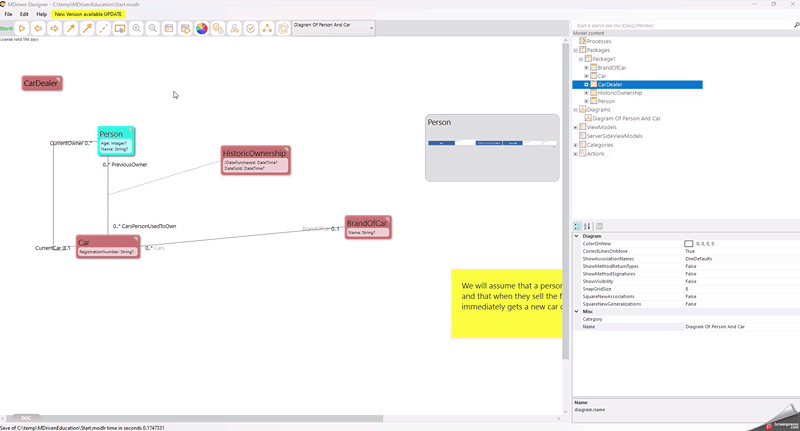Viewport: 800px width, 431px height.
Task: Click the checkmark validation toolbar icon
Action: 251,29
